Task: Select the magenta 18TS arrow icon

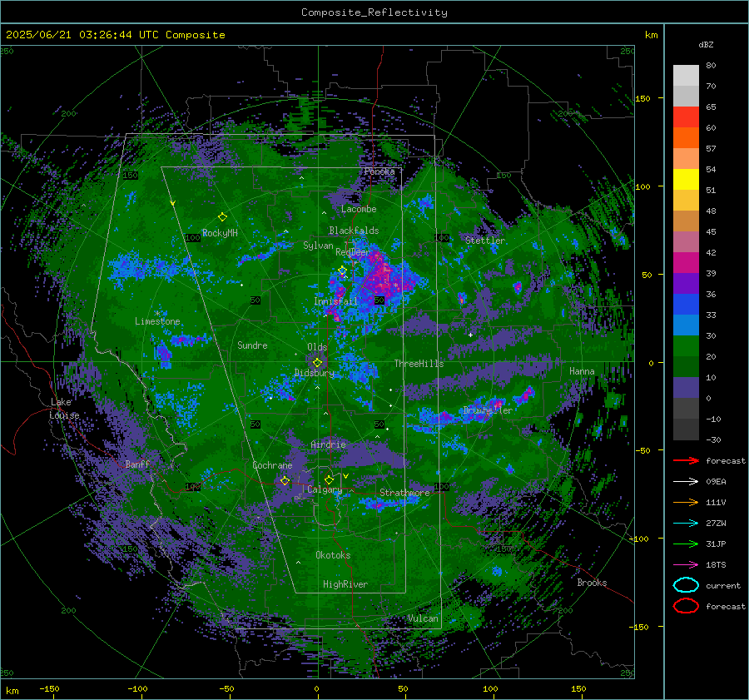Action: coord(686,565)
